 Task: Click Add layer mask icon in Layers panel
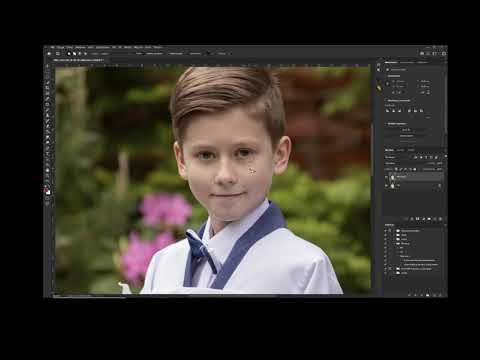418,219
